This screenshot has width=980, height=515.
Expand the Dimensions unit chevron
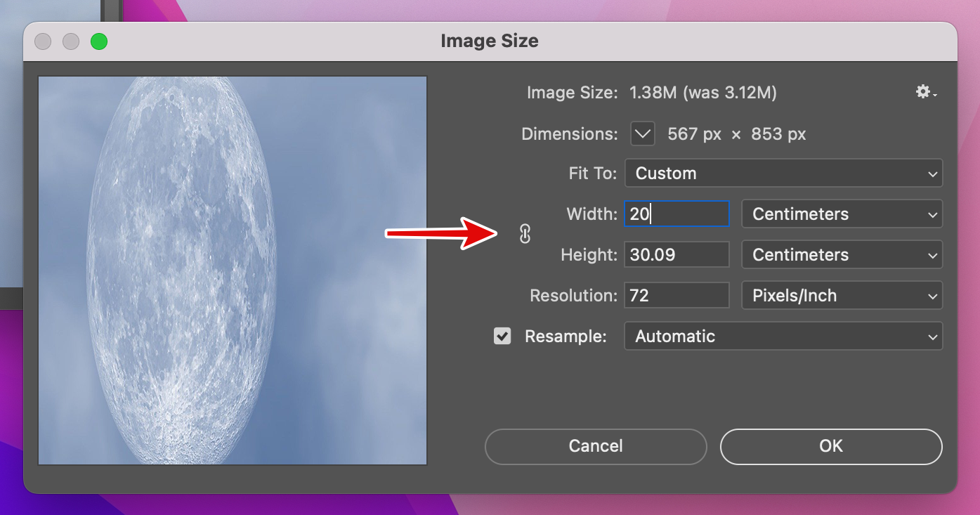pos(642,133)
